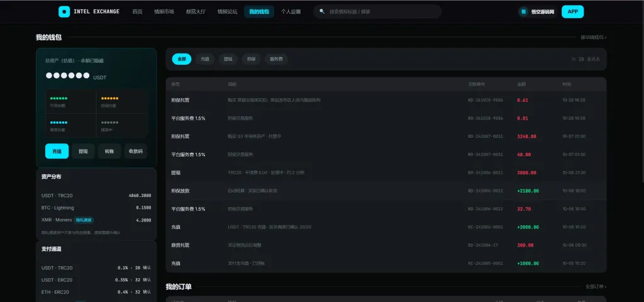Click transaction ID RC-241005-0001
This screenshot has height=302, width=644.
click(486, 263)
